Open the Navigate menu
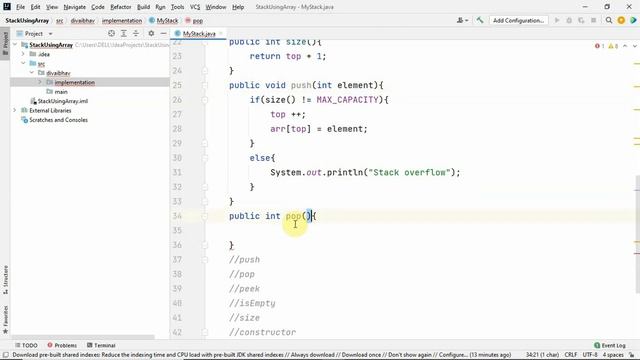640x360 pixels. click(75, 7)
